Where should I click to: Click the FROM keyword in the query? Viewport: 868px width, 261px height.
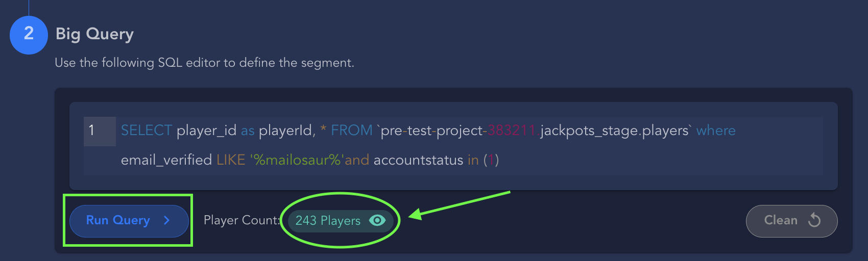click(352, 130)
